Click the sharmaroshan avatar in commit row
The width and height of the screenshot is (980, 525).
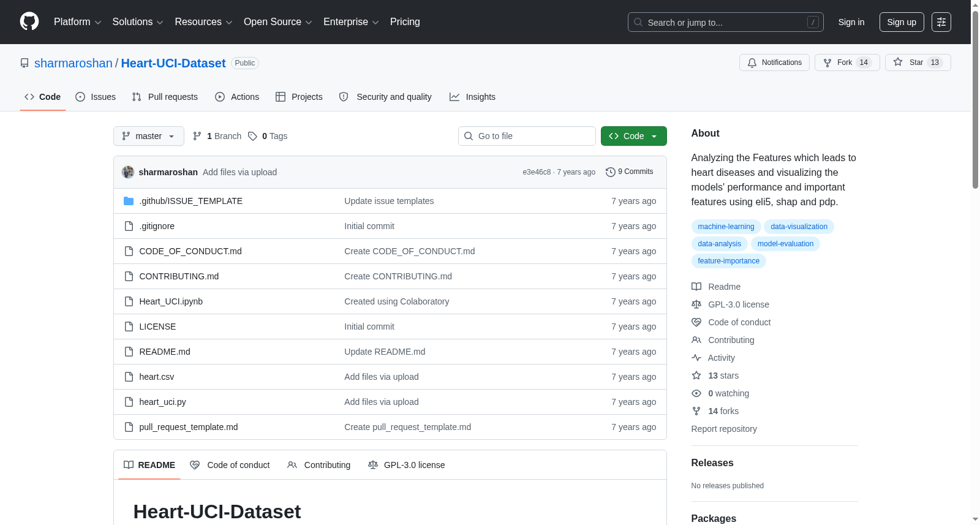(x=128, y=172)
